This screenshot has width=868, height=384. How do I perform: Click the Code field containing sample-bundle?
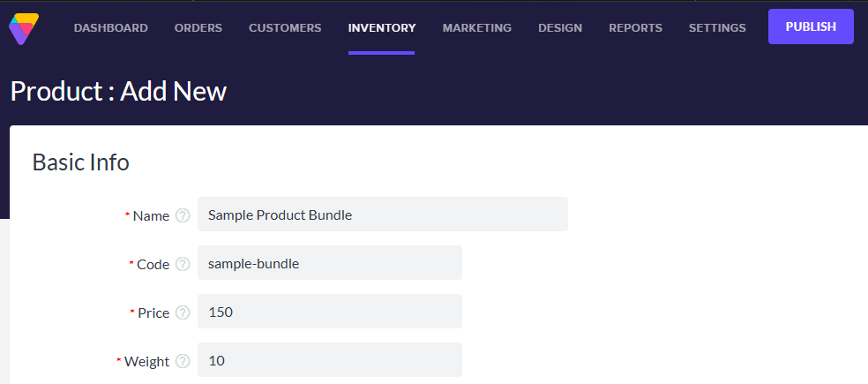[x=330, y=263]
